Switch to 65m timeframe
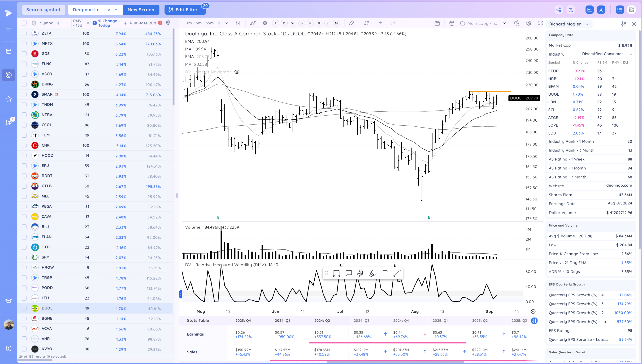The width and height of the screenshot is (642, 364). coord(209,23)
